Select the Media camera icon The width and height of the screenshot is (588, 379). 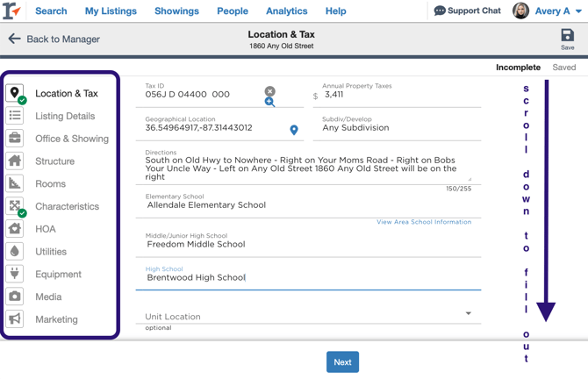coord(15,297)
